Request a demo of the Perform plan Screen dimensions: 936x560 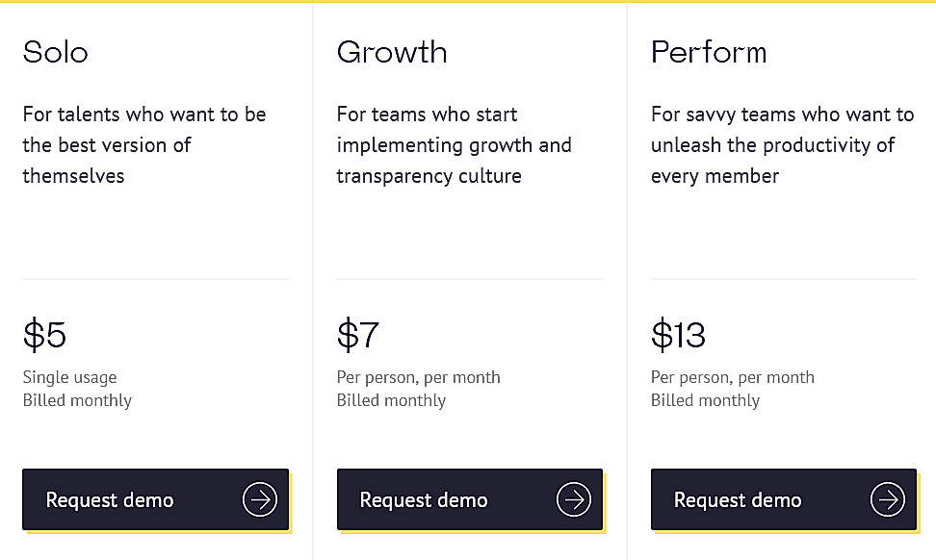783,499
